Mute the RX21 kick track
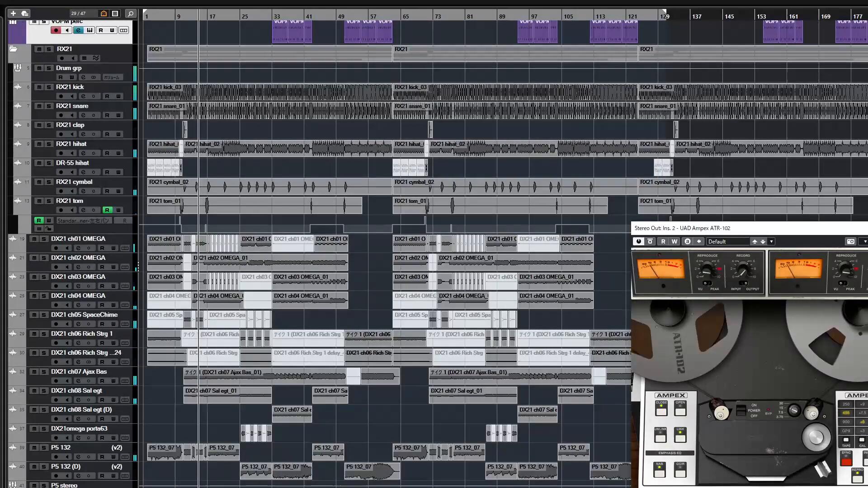This screenshot has width=868, height=488. point(39,87)
